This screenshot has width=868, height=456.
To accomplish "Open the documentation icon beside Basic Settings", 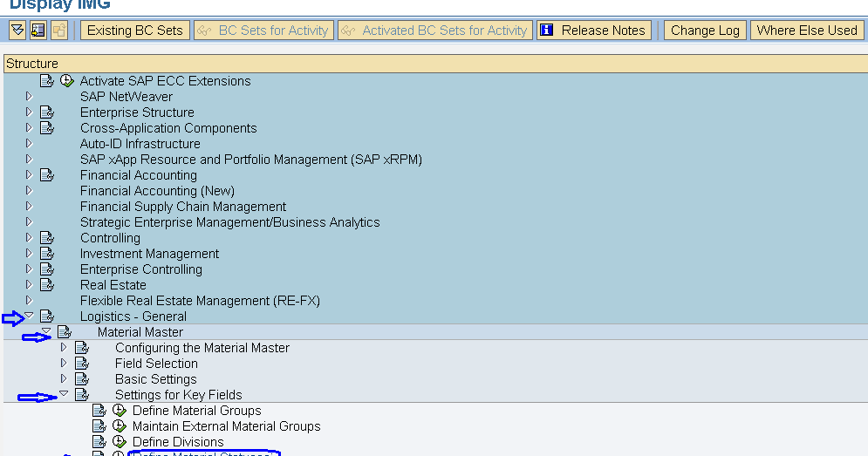I will pyautogui.click(x=82, y=379).
